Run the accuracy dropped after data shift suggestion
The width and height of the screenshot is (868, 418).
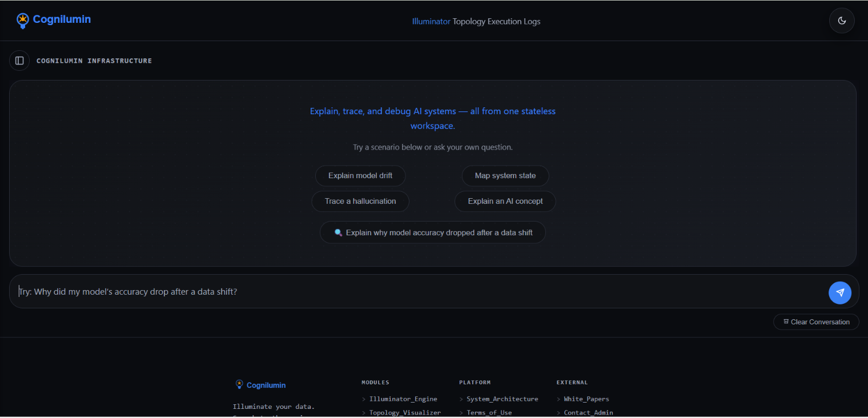coord(433,232)
